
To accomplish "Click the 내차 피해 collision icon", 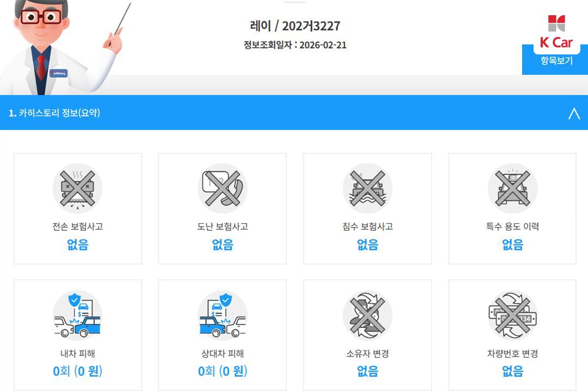I will pos(78,315).
